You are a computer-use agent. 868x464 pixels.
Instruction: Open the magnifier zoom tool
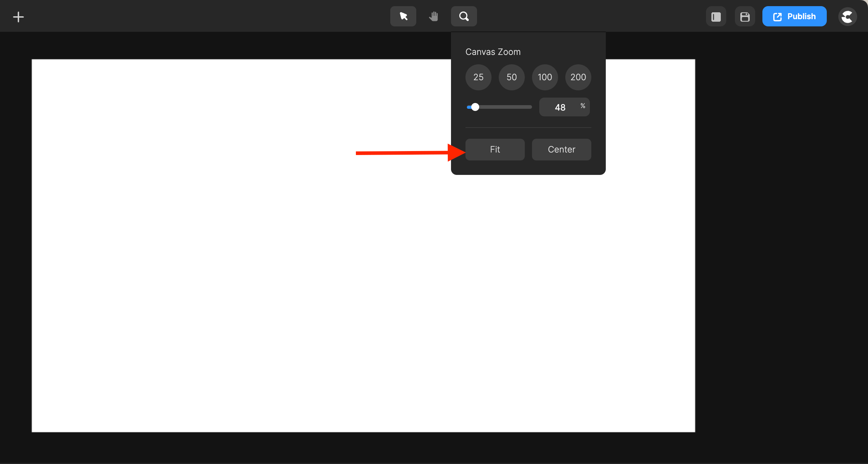463,16
